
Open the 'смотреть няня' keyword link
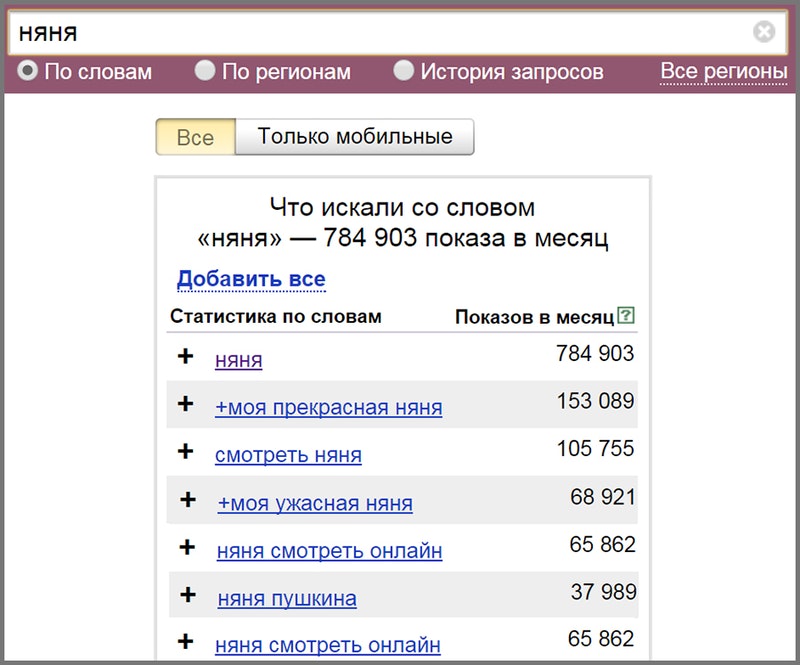288,455
